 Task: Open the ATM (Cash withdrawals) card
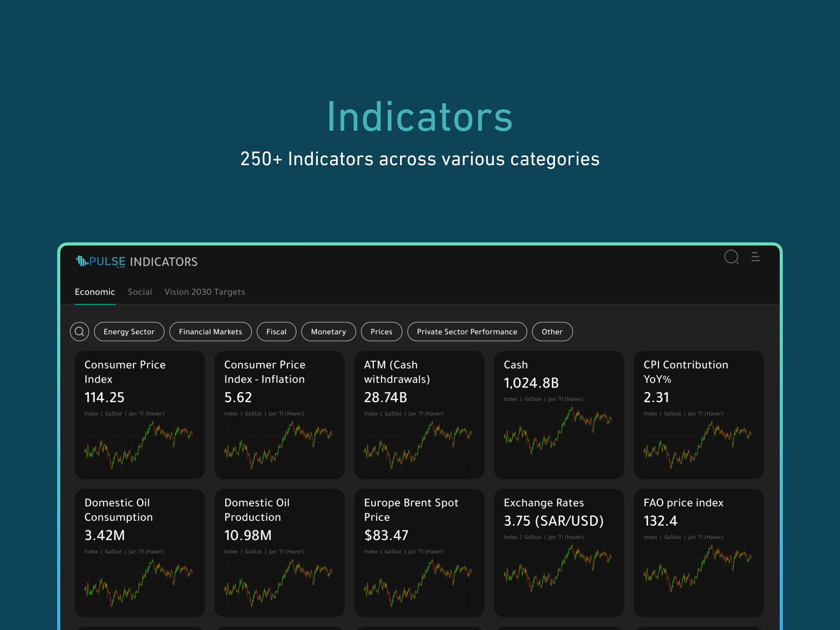point(419,415)
